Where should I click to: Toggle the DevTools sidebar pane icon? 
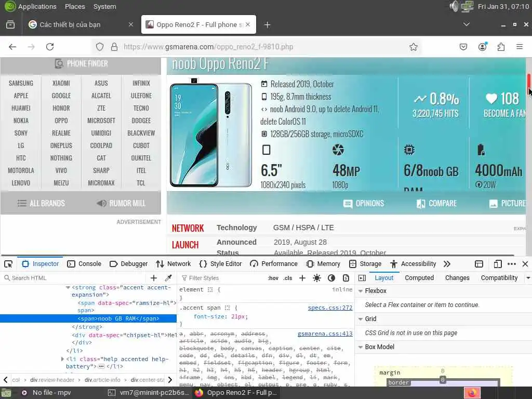362,278
